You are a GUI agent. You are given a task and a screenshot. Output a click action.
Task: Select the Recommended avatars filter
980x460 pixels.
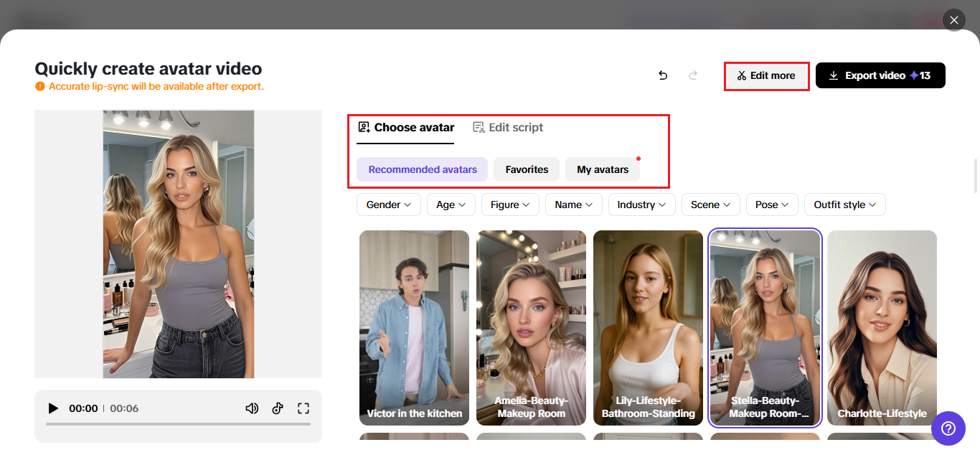[x=422, y=169]
